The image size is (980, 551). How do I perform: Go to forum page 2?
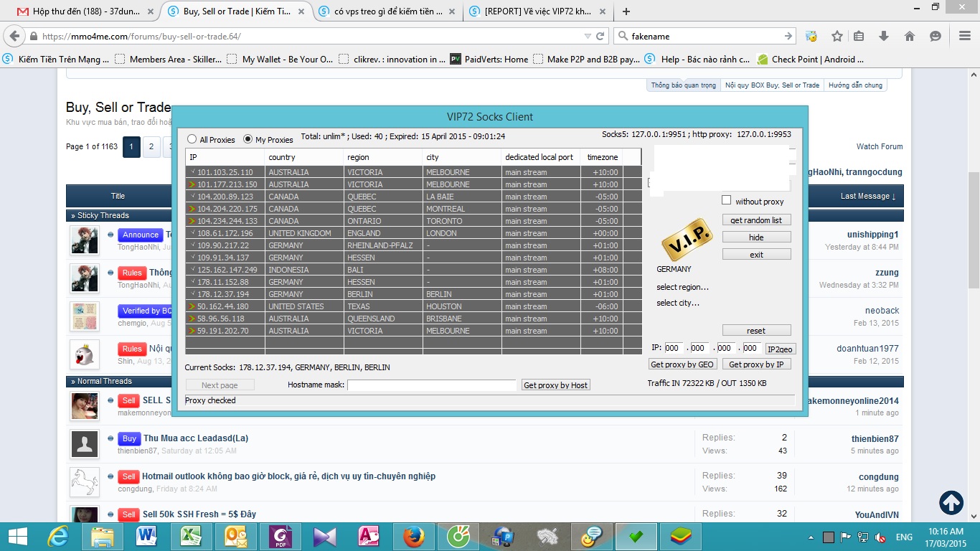pos(151,147)
